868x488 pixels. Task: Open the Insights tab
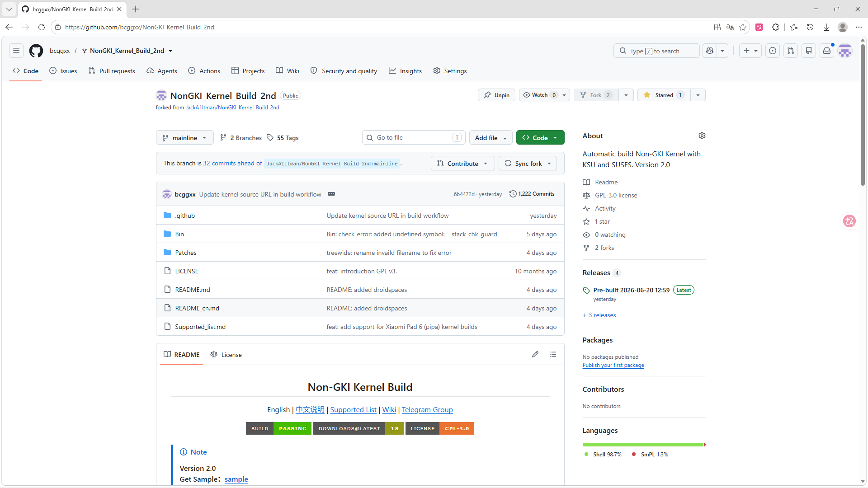406,71
